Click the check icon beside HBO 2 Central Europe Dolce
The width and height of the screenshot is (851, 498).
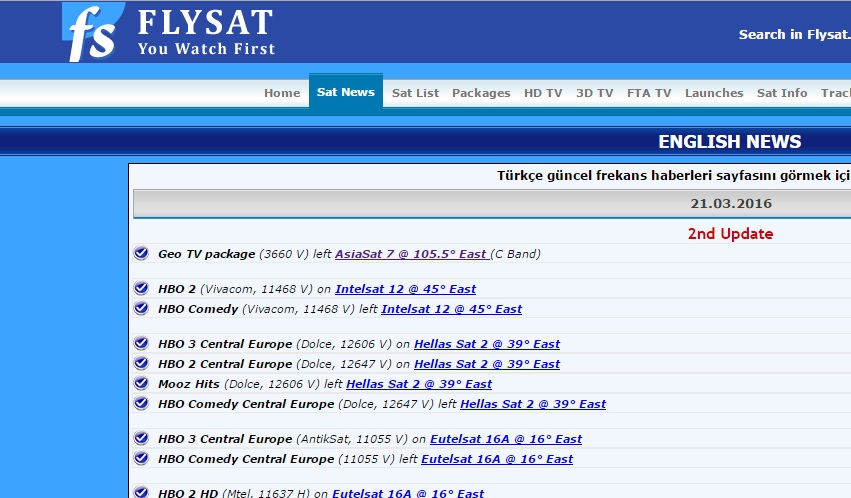[x=142, y=363]
